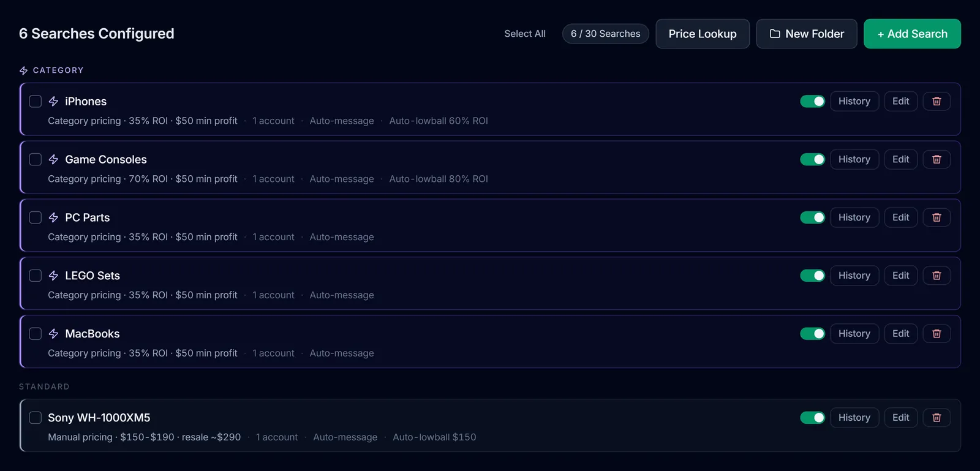The width and height of the screenshot is (980, 471).
Task: Edit the MacBooks search
Action: pyautogui.click(x=901, y=334)
